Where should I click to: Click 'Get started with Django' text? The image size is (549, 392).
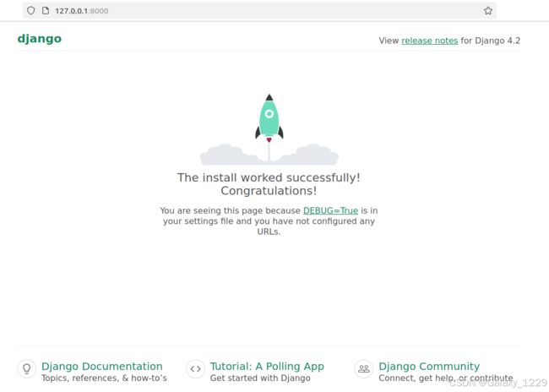coord(260,378)
